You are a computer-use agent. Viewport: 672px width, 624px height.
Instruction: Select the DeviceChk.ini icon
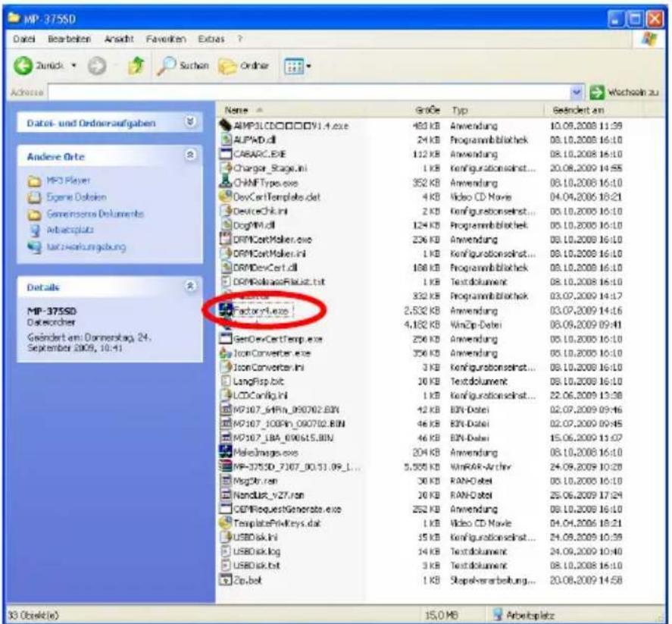226,211
